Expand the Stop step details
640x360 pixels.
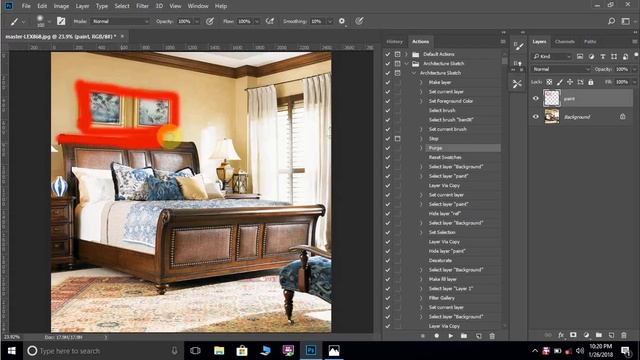click(421, 138)
